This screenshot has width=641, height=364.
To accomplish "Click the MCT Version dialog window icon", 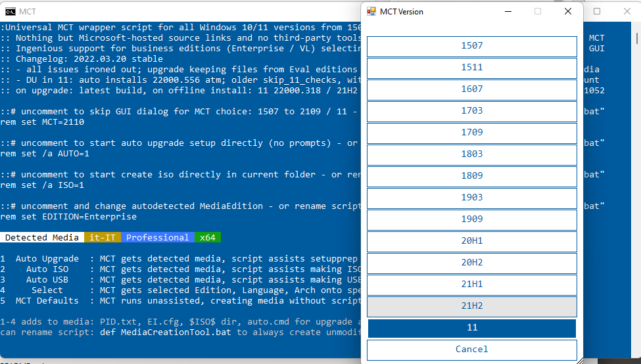I will coord(371,11).
